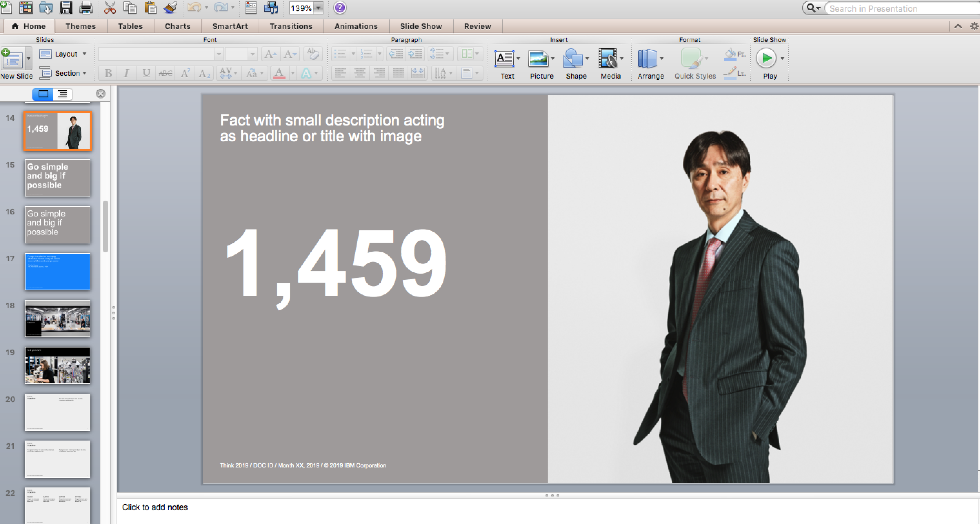980x524 pixels.
Task: Click the Print icon
Action: [x=86, y=8]
